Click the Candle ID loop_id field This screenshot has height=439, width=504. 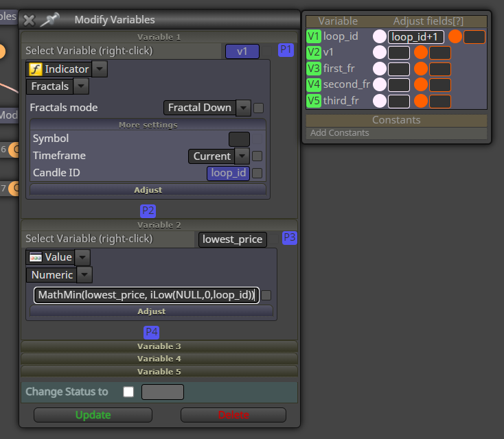[228, 173]
